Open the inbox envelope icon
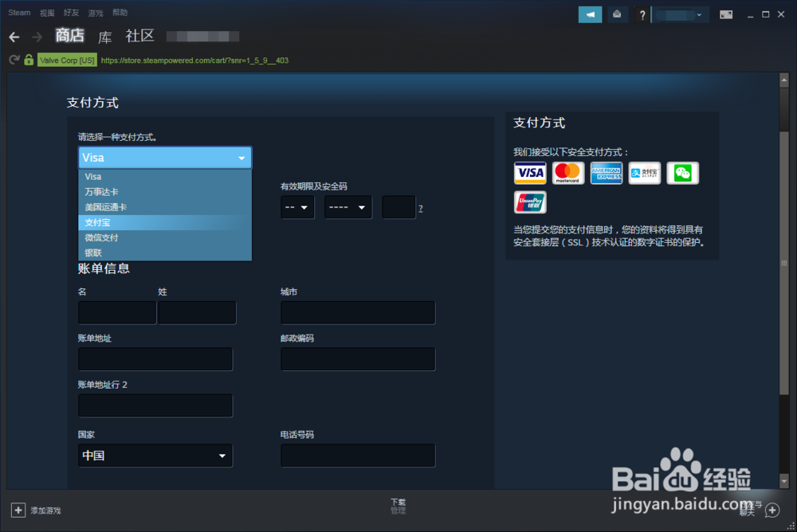Viewport: 797px width, 532px height. (617, 14)
